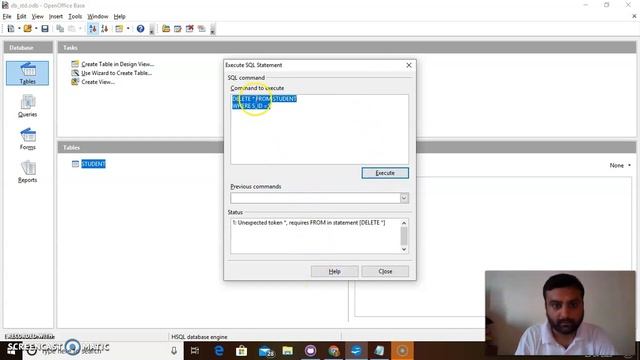The height and width of the screenshot is (360, 640).
Task: Click the taskbar microphone icon
Action: [174, 351]
